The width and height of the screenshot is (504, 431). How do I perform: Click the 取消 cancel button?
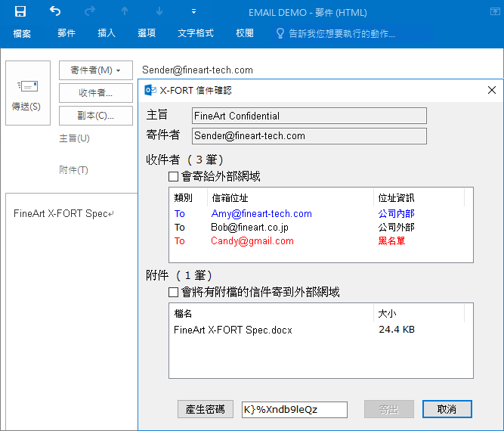click(447, 409)
